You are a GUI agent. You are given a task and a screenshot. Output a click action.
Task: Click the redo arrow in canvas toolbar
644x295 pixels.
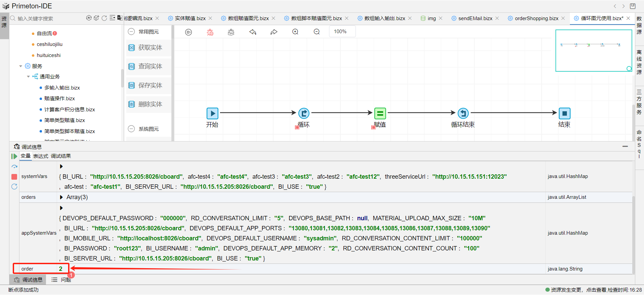pos(274,32)
